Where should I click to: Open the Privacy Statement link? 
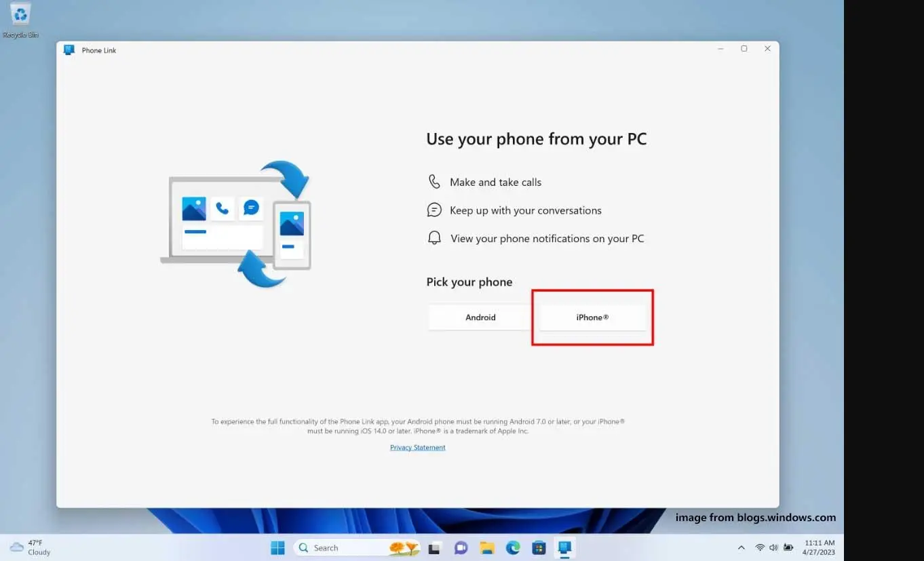418,448
